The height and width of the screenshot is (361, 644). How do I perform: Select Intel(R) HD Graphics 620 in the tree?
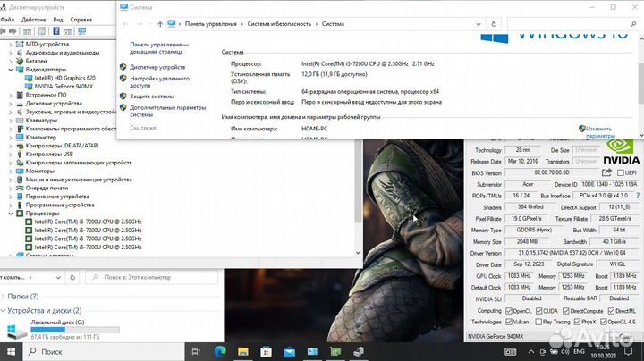click(65, 78)
